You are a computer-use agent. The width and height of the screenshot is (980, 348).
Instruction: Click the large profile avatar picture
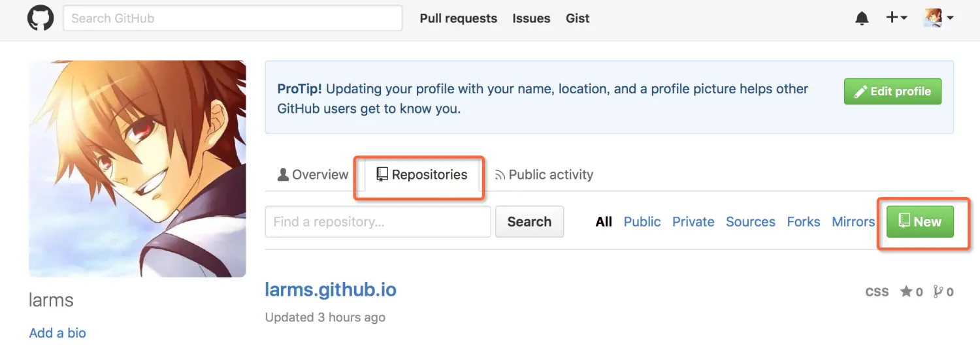point(137,169)
